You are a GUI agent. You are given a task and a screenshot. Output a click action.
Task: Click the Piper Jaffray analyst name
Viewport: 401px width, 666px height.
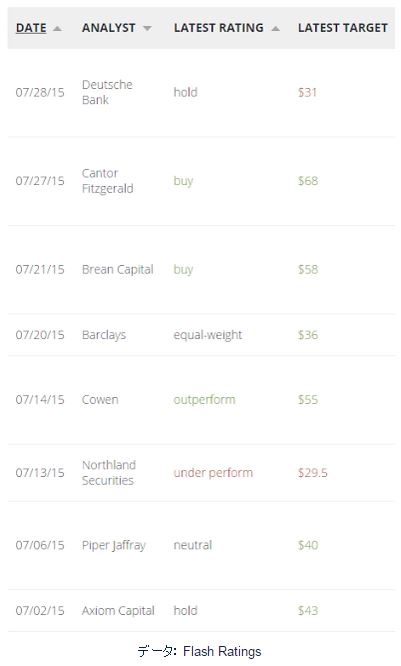114,545
